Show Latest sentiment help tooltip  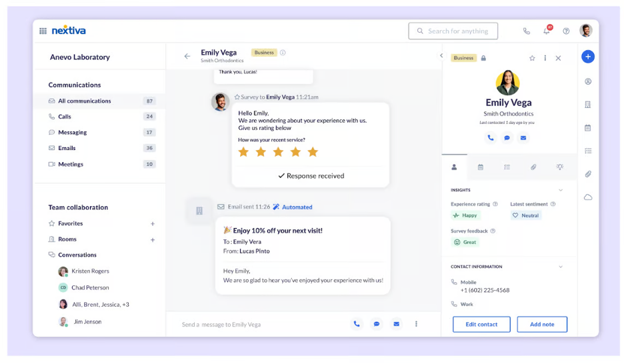point(553,204)
